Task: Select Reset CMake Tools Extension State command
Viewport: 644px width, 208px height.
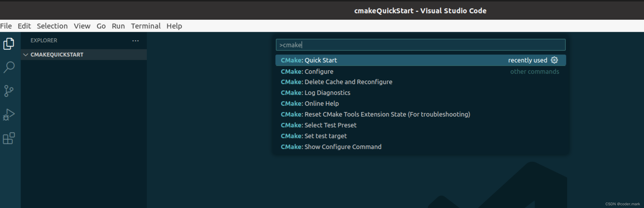Action: click(421, 114)
